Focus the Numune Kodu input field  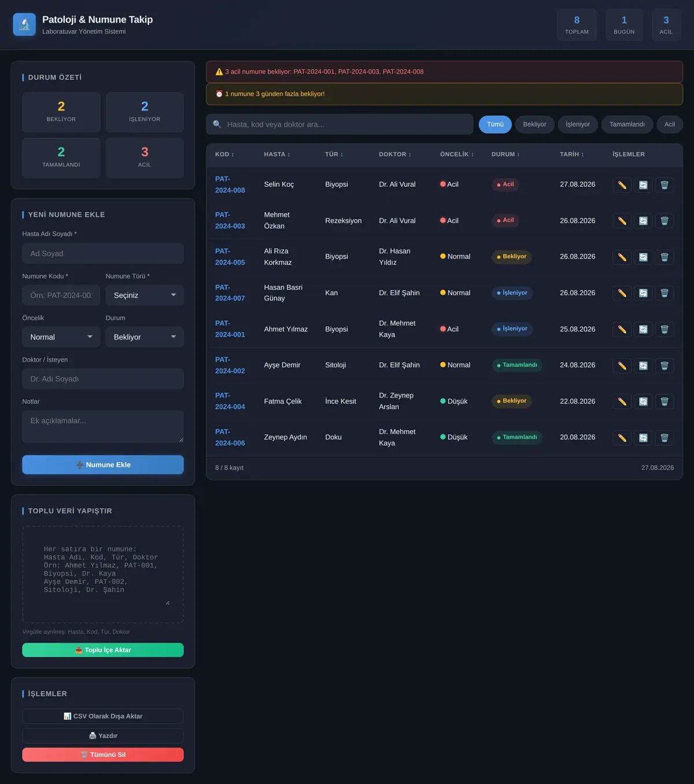[x=61, y=295]
